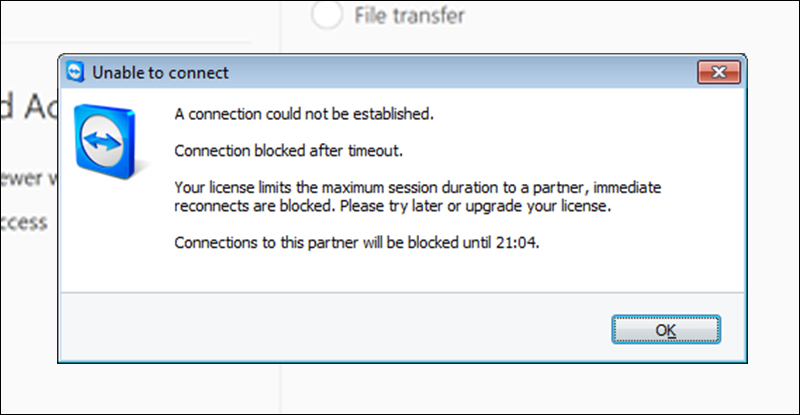Click the File transfer label text

(x=410, y=15)
